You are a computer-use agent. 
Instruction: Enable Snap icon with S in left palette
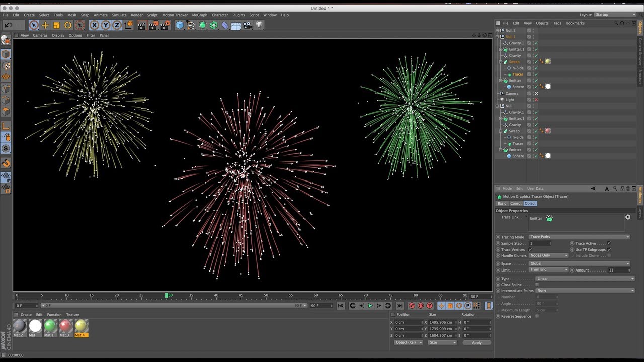[x=6, y=149]
